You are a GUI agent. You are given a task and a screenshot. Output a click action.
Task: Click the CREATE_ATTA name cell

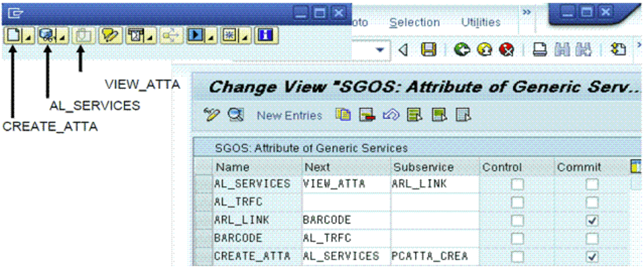click(x=257, y=256)
